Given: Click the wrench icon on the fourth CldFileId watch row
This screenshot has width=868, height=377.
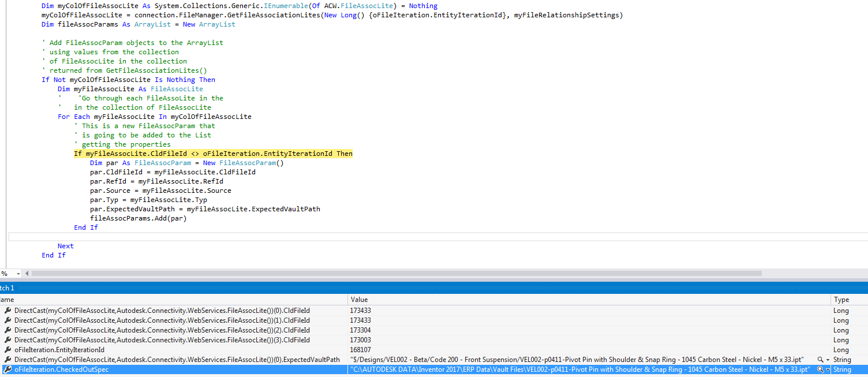Looking at the screenshot, I should click(x=7, y=340).
